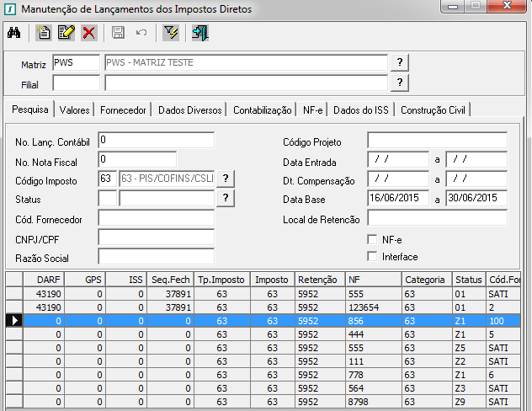Click the filter lightning icon
This screenshot has width=532, height=411.
pos(171,33)
